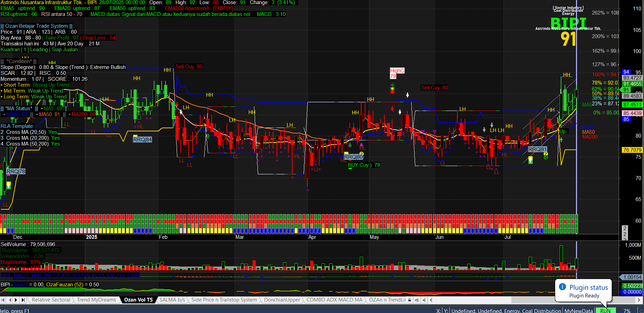The image size is (644, 313).
Task: Click the green 91.4655 price axis label
Action: pos(632,84)
